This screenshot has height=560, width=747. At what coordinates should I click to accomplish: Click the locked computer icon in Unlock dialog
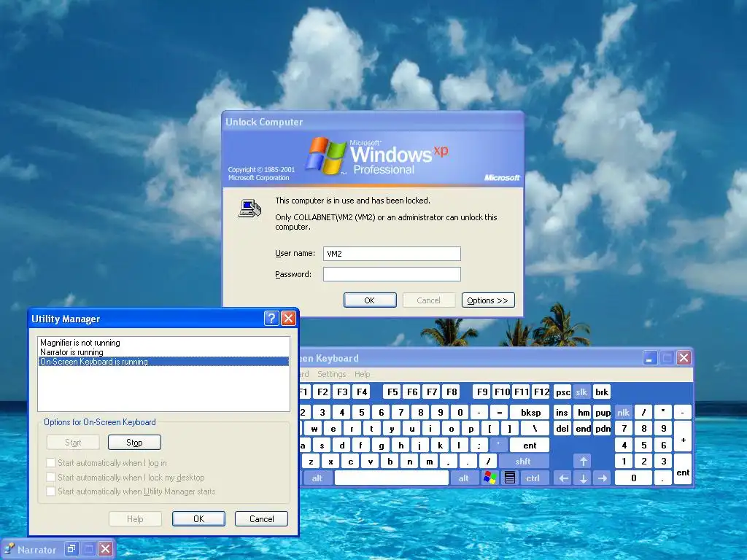(x=249, y=209)
